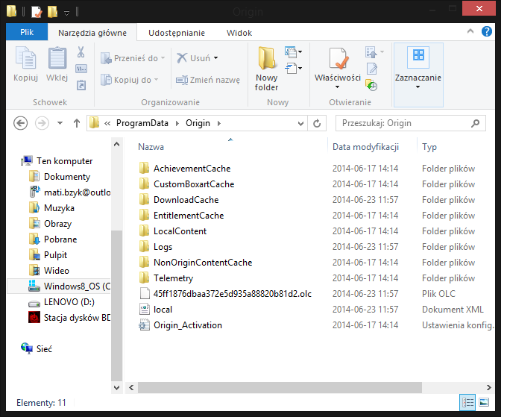Refresh the Origin folder view

[x=317, y=123]
